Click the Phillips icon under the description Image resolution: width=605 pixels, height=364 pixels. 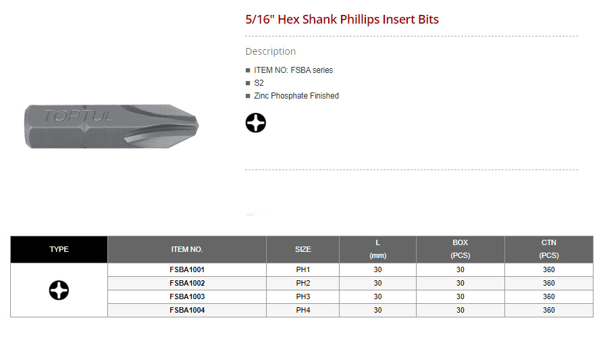click(255, 123)
